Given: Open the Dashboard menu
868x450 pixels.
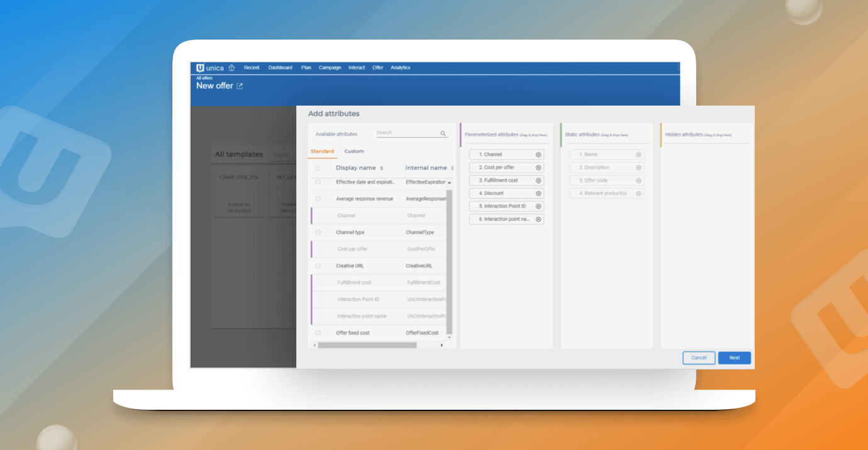Looking at the screenshot, I should 281,68.
